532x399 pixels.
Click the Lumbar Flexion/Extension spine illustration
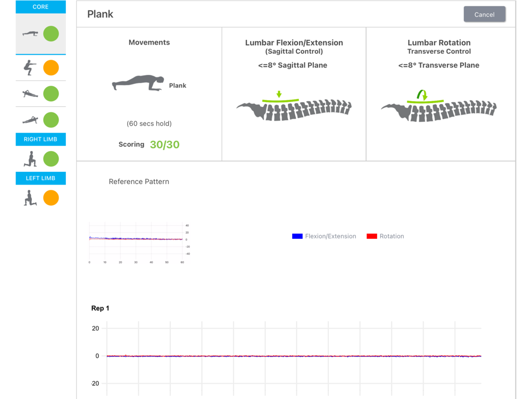point(294,109)
